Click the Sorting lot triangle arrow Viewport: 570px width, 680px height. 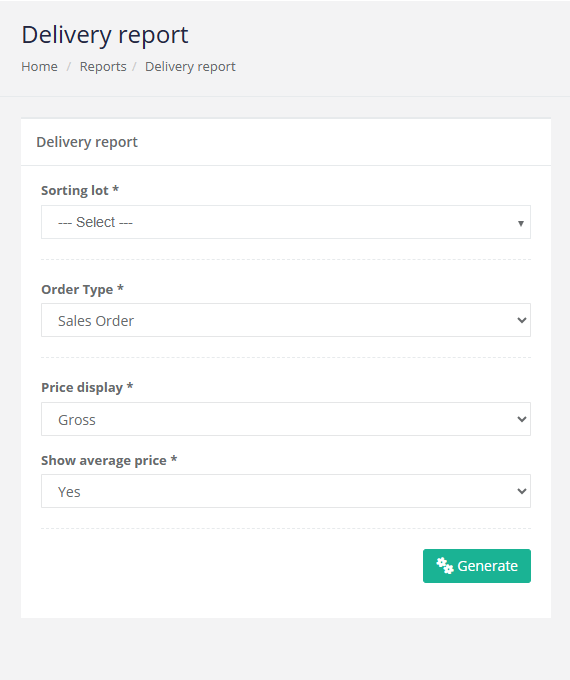click(x=521, y=223)
